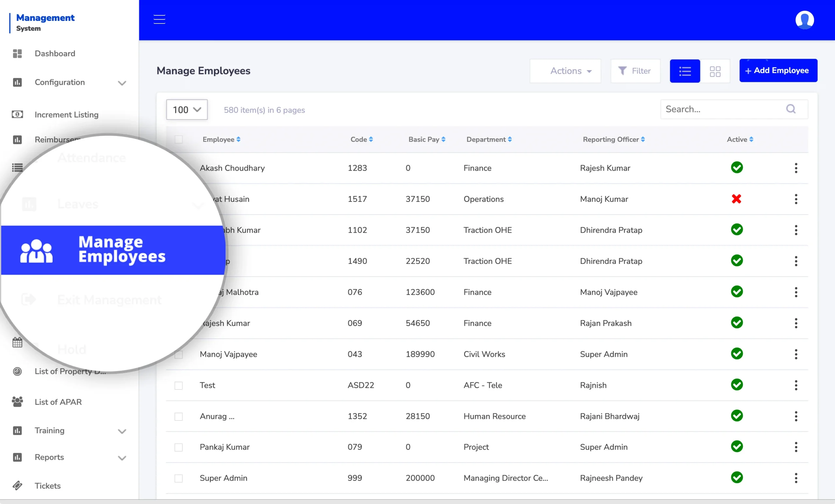Click the Increment Listing sidebar icon
The image size is (835, 504).
point(17,115)
